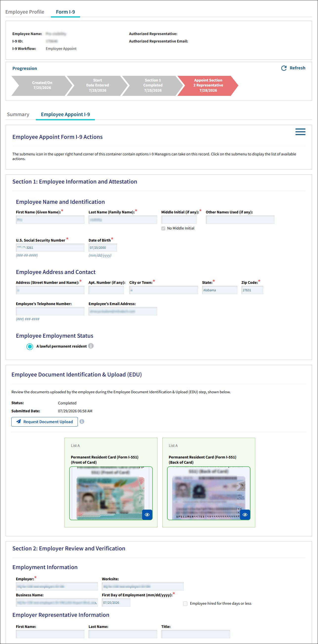Click info icon next to lawful permanent resident
Viewport: 318px width, 644px height.
click(91, 346)
